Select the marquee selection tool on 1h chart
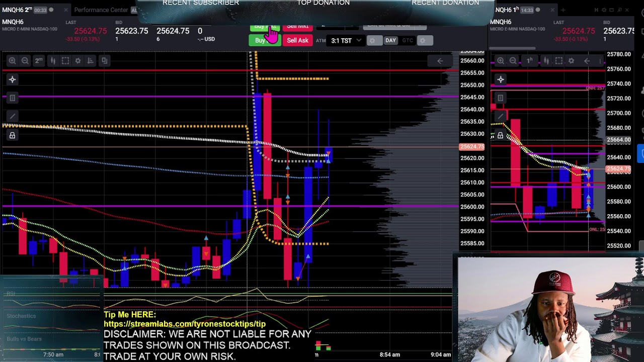The width and height of the screenshot is (644, 362). [x=558, y=60]
